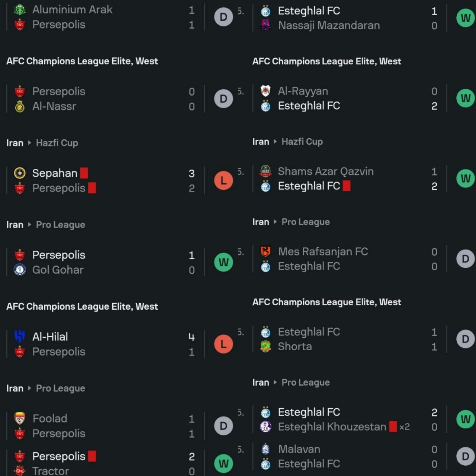
Task: Click the Al-Hilal club crest icon
Action: tap(19, 337)
